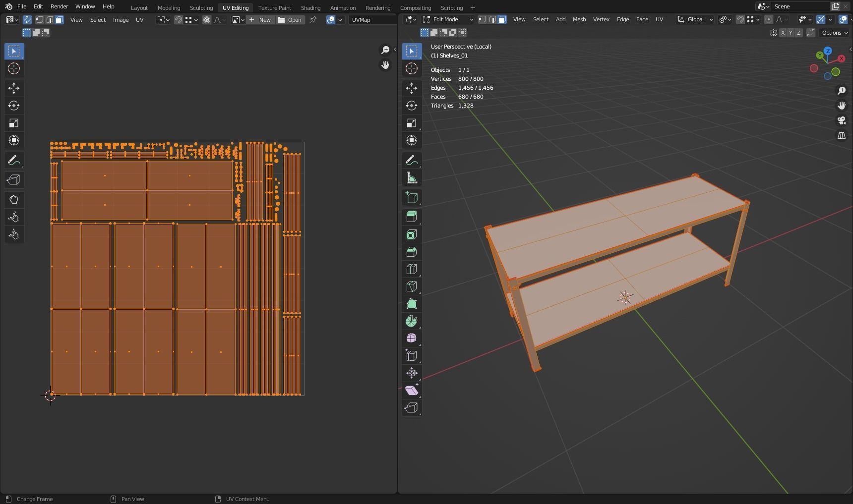853x504 pixels.
Task: Select the Shear tool
Action: [412, 390]
